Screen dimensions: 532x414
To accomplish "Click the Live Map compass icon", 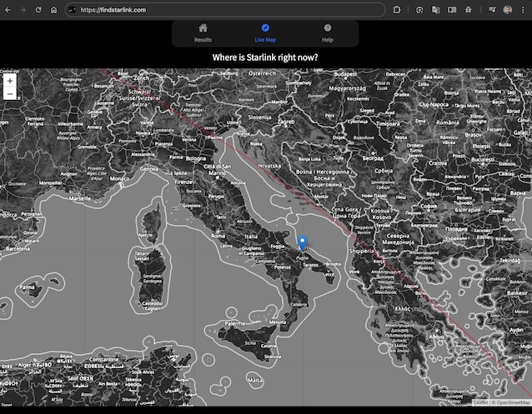I will [x=265, y=27].
